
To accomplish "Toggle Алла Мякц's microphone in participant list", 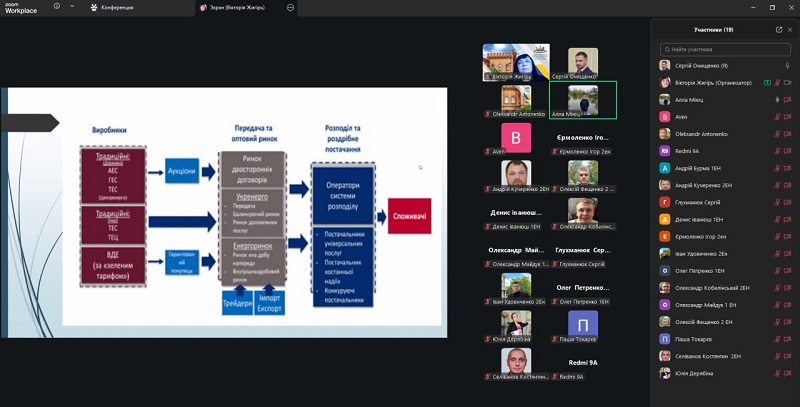I will click(x=777, y=100).
